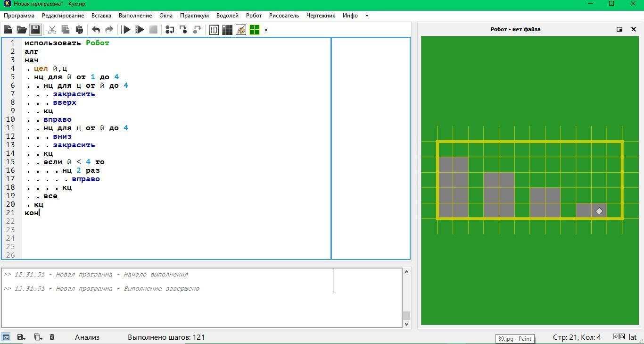
Task: Execute one step over
Action: point(170,30)
